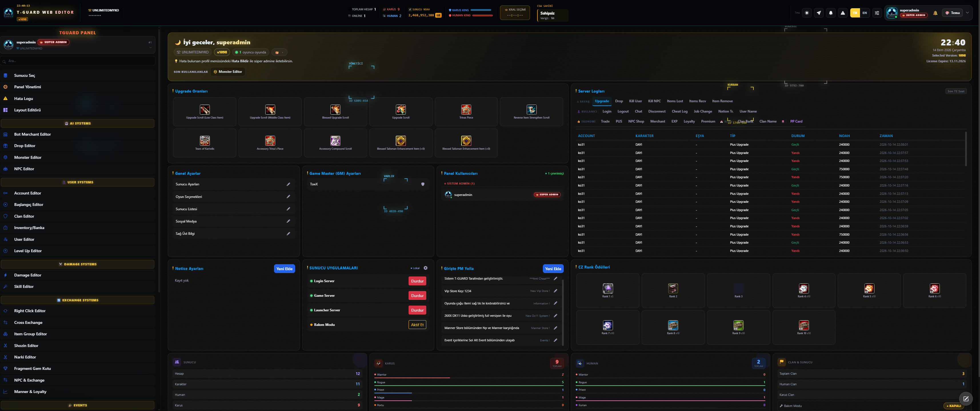This screenshot has width=980, height=411.
Task: Click the Karus King progress bar
Action: pyautogui.click(x=481, y=10)
